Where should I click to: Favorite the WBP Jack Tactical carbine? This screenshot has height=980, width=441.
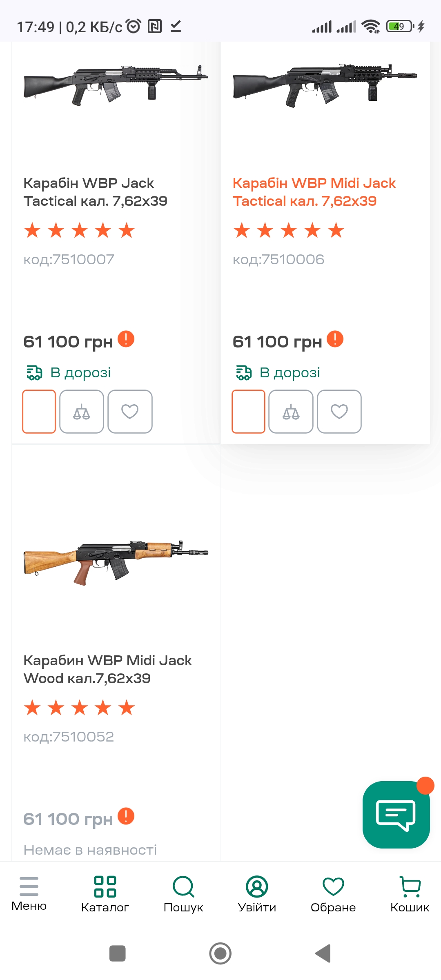click(x=130, y=412)
